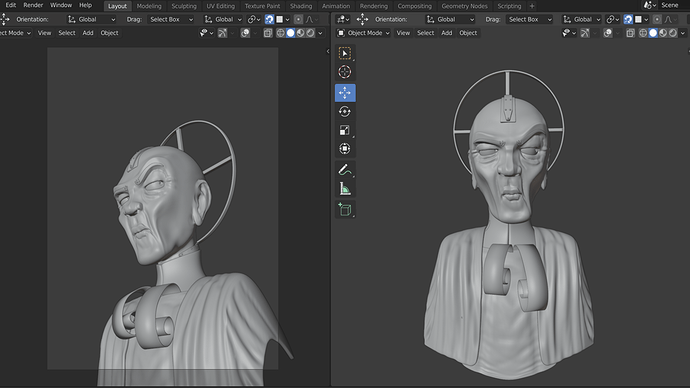690x388 pixels.
Task: Open the Render menu
Action: [x=33, y=5]
